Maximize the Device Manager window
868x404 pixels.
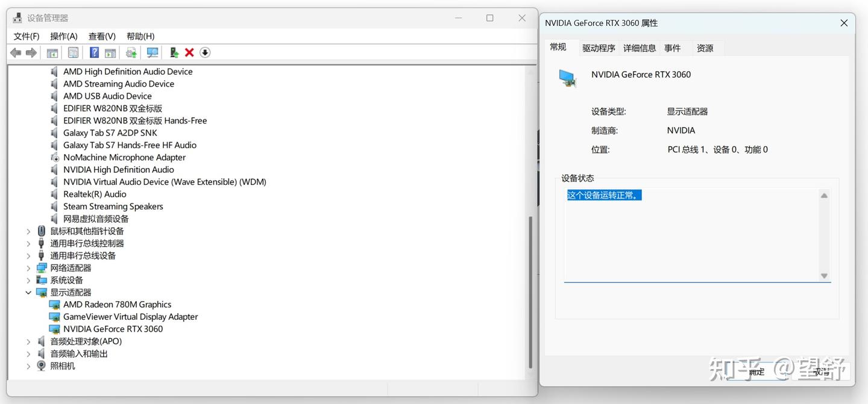(x=490, y=18)
